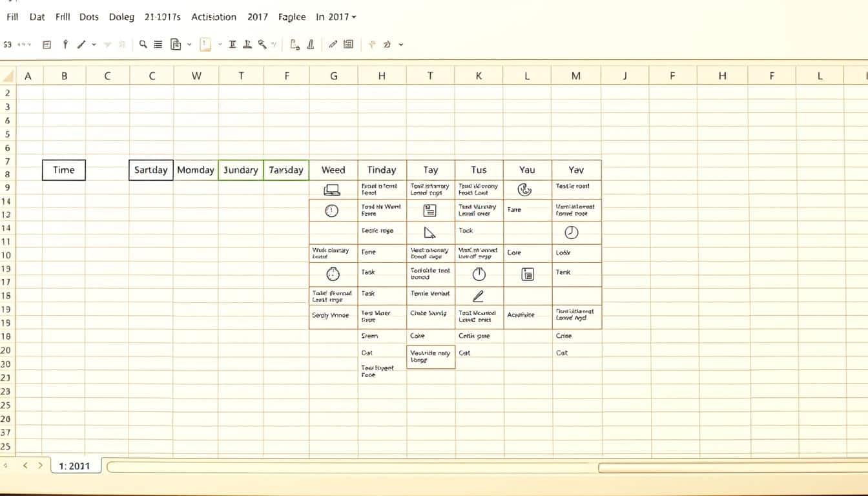Select the diagonal pen tool in toolbar

click(81, 45)
